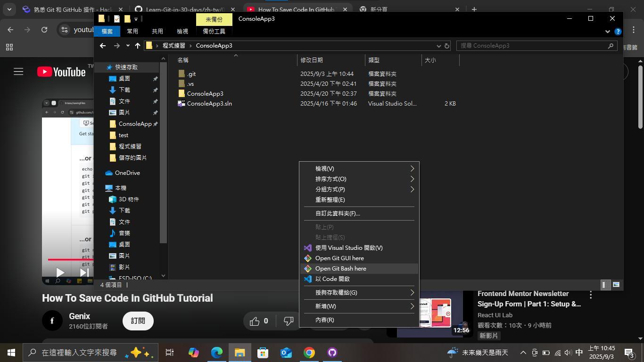
Task: Click the 訂閱 subscribe button
Action: pyautogui.click(x=138, y=321)
